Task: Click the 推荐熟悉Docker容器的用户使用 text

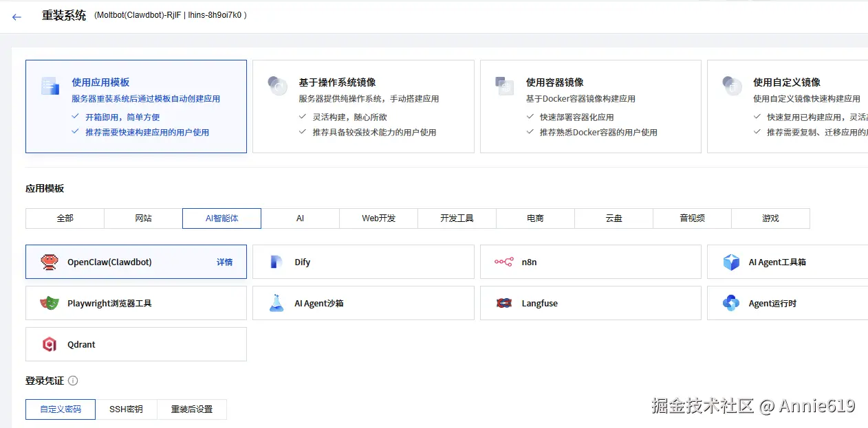Action: [x=598, y=132]
